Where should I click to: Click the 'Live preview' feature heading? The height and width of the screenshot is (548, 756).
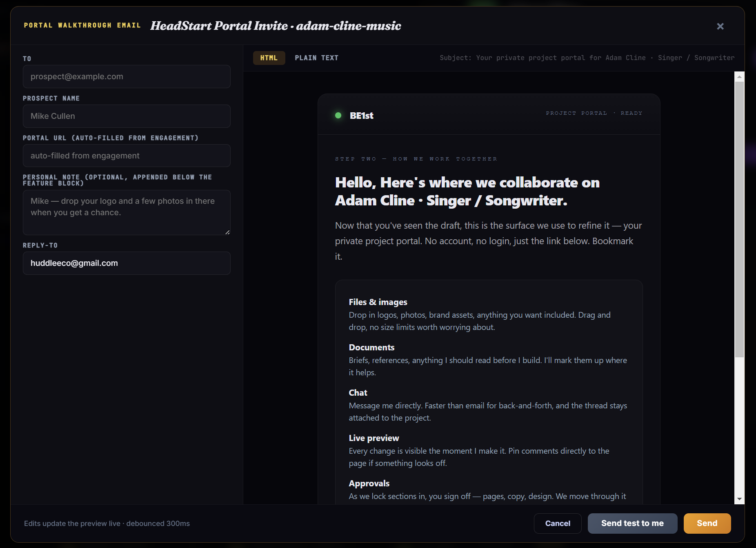[x=374, y=438]
